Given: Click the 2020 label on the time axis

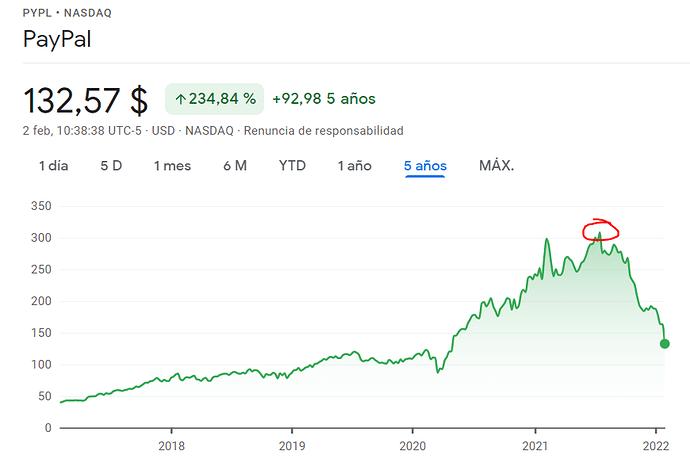Looking at the screenshot, I should [413, 445].
